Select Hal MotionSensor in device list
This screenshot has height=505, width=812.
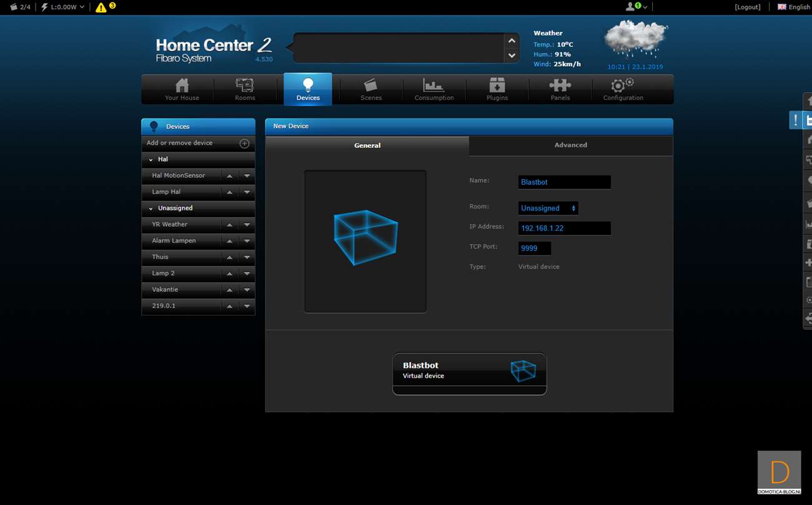[178, 175]
